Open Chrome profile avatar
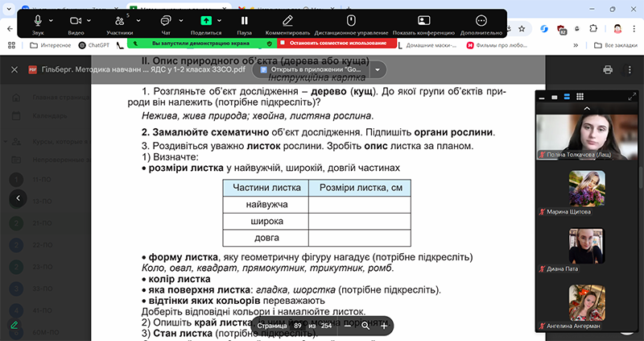The height and width of the screenshot is (341, 644). [x=617, y=29]
